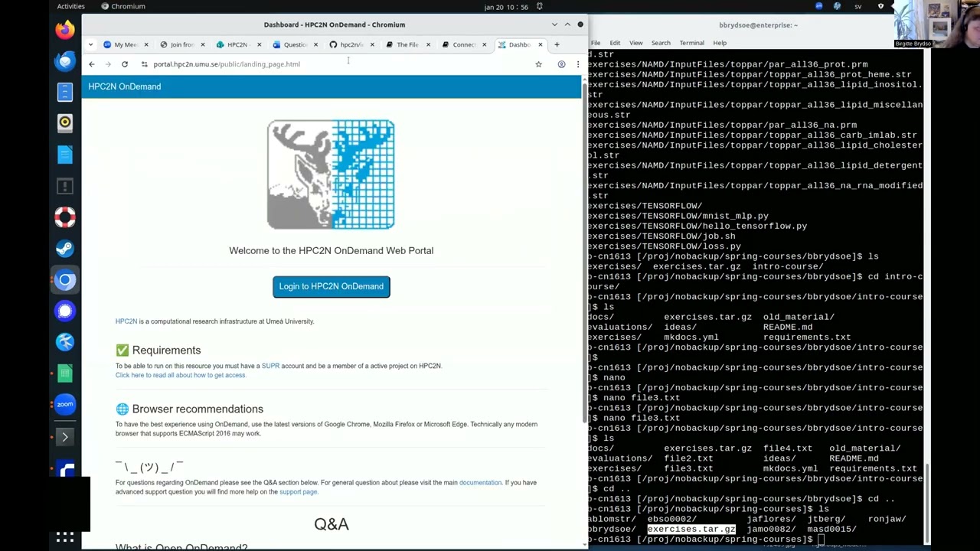Launch Thunderbird mail from the dock
The image size is (980, 551).
pyautogui.click(x=65, y=60)
